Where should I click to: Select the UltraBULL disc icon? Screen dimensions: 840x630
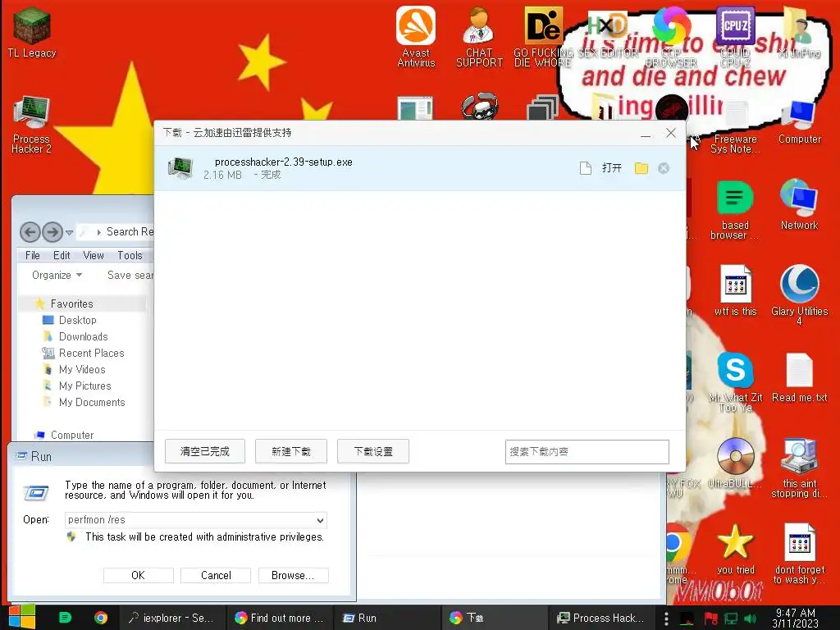coord(735,463)
